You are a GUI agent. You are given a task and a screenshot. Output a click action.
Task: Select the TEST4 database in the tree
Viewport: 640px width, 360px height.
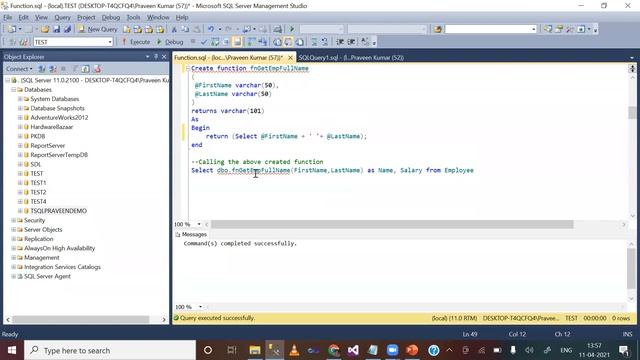pos(38,202)
